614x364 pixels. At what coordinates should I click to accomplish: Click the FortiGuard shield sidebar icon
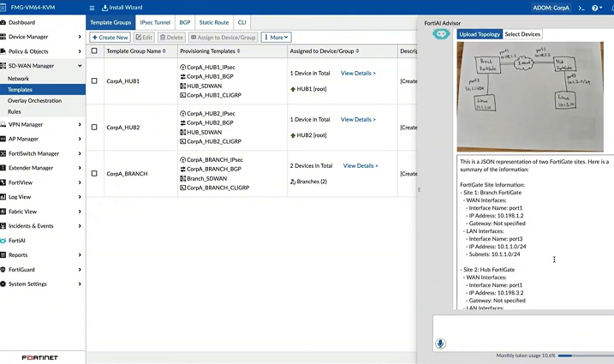pyautogui.click(x=3, y=270)
